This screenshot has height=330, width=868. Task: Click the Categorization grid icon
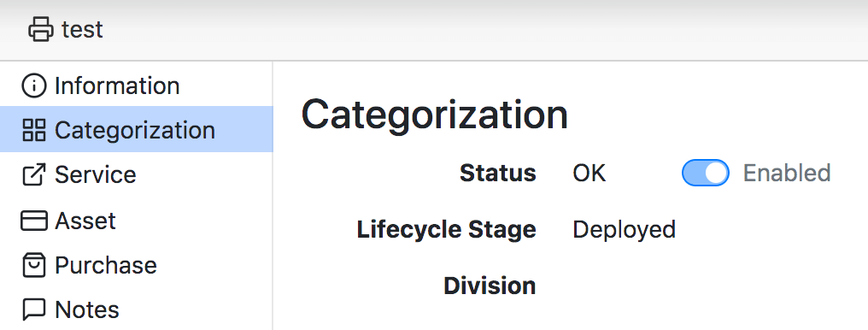point(34,130)
